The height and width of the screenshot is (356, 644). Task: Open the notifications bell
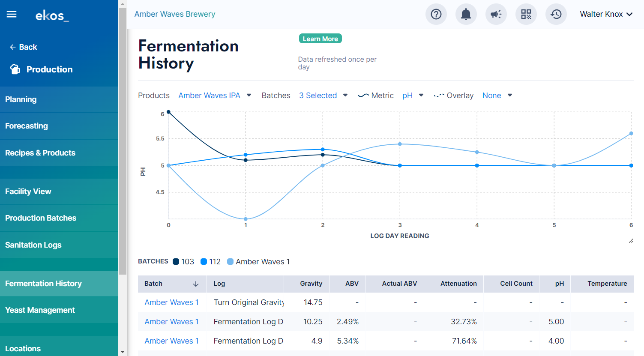[466, 14]
